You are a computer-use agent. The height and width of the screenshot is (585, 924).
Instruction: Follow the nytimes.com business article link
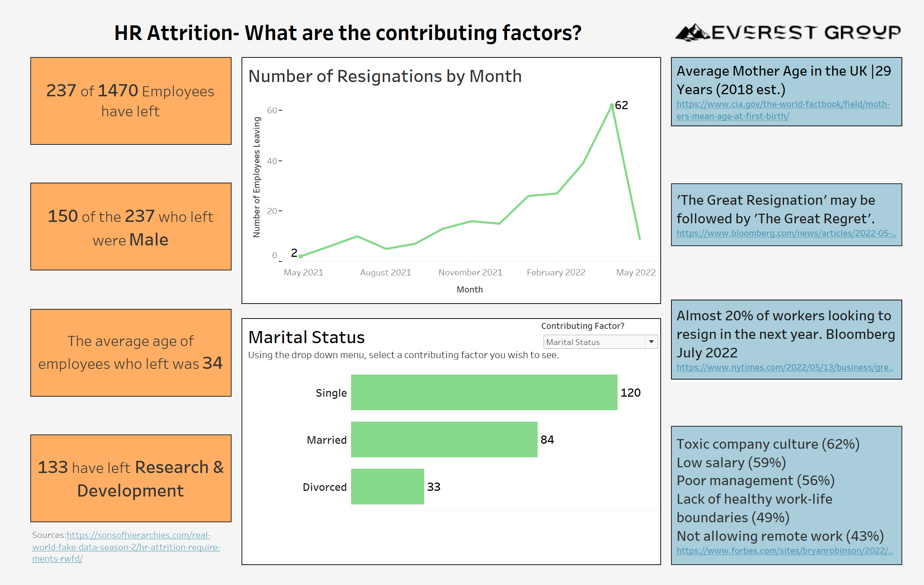tap(784, 367)
